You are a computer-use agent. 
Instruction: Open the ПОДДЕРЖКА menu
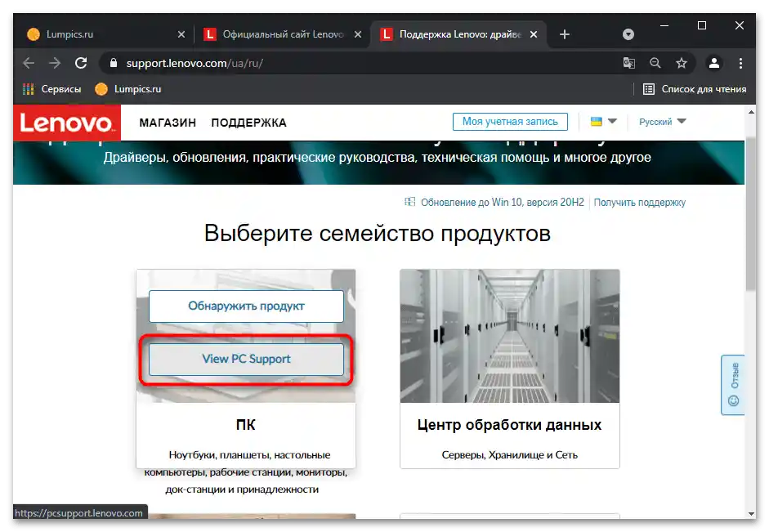pos(248,123)
